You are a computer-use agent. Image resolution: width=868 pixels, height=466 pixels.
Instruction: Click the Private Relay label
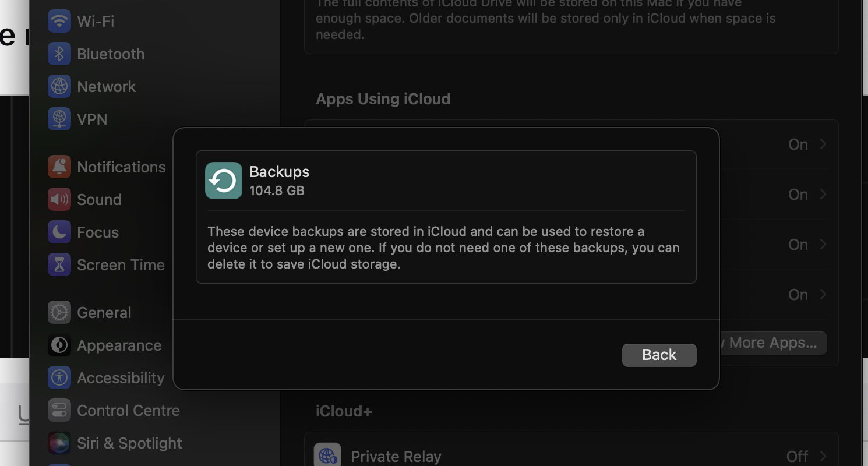(396, 457)
